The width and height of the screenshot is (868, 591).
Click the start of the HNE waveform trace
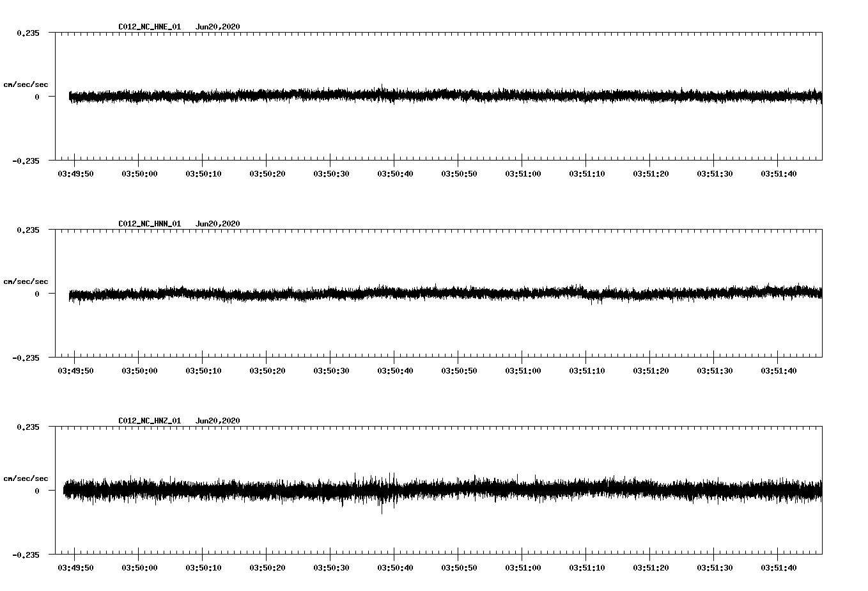pyautogui.click(x=70, y=97)
